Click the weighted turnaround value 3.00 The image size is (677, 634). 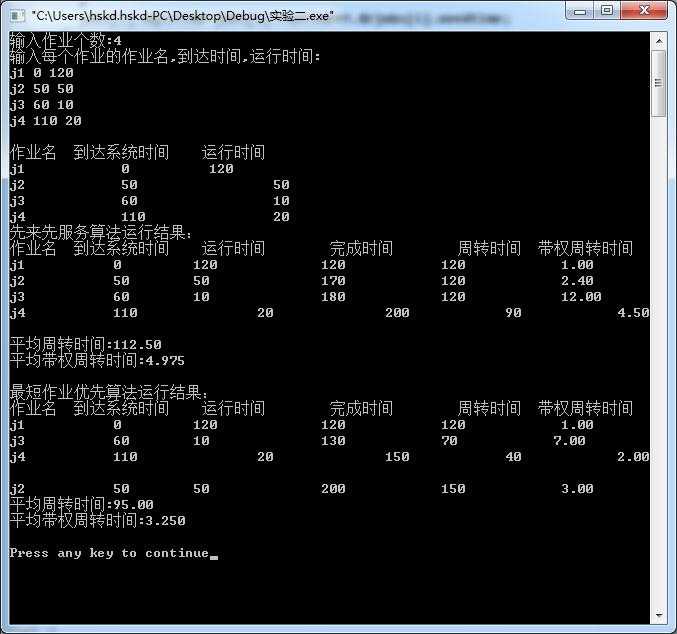click(x=577, y=488)
